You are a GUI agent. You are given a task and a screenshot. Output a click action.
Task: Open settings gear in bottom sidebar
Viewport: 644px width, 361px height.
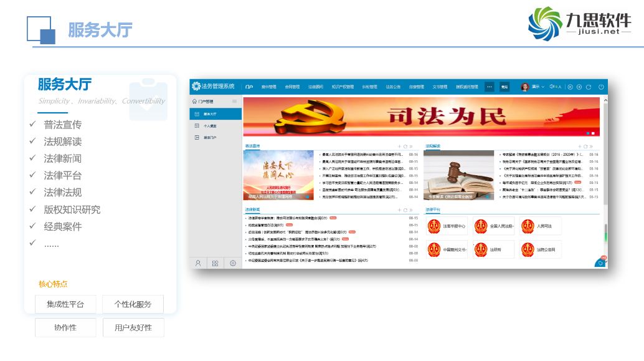232,263
